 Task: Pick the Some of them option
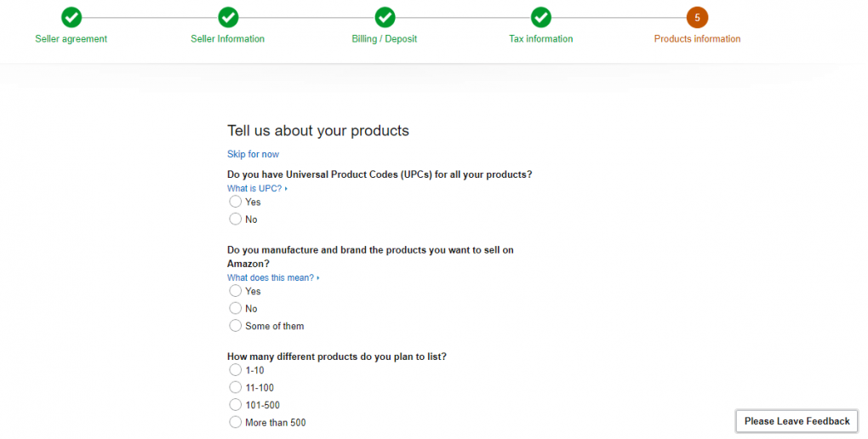click(236, 326)
